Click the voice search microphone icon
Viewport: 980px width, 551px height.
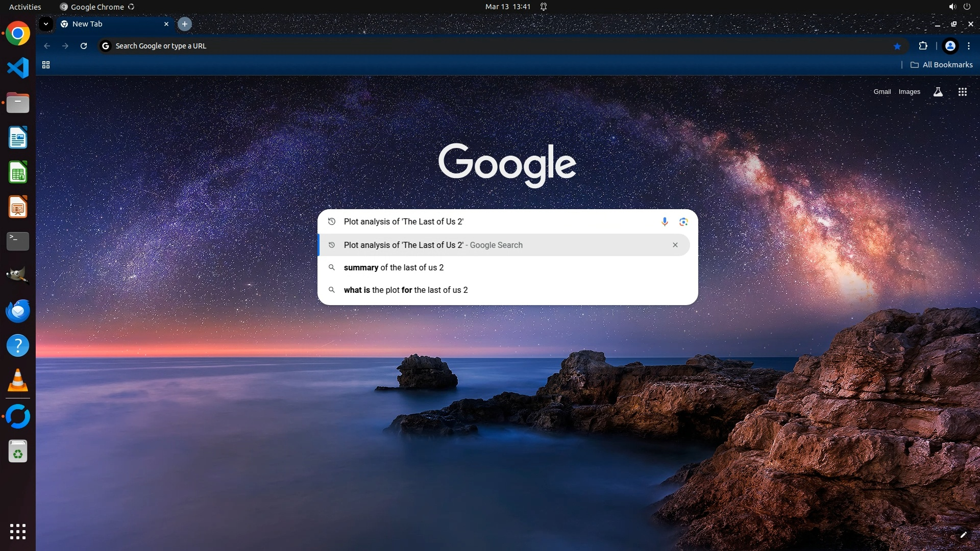click(x=665, y=221)
